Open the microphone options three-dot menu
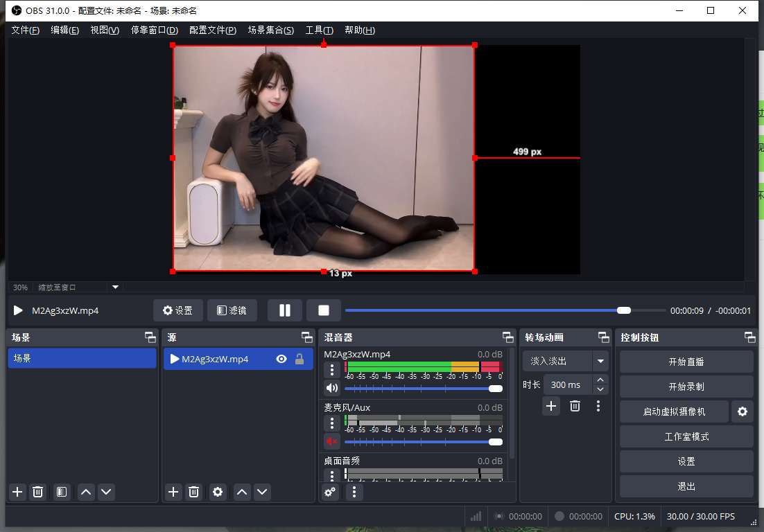This screenshot has height=532, width=764. pos(331,423)
